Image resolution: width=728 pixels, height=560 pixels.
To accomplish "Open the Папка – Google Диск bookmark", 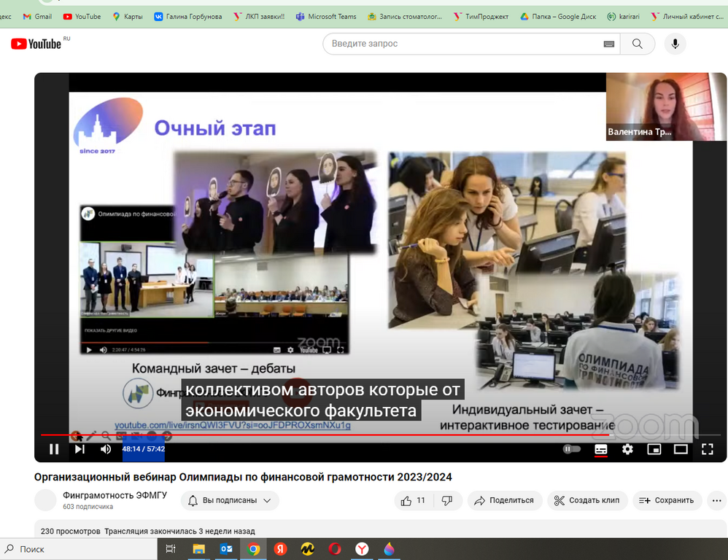I will pos(558,17).
